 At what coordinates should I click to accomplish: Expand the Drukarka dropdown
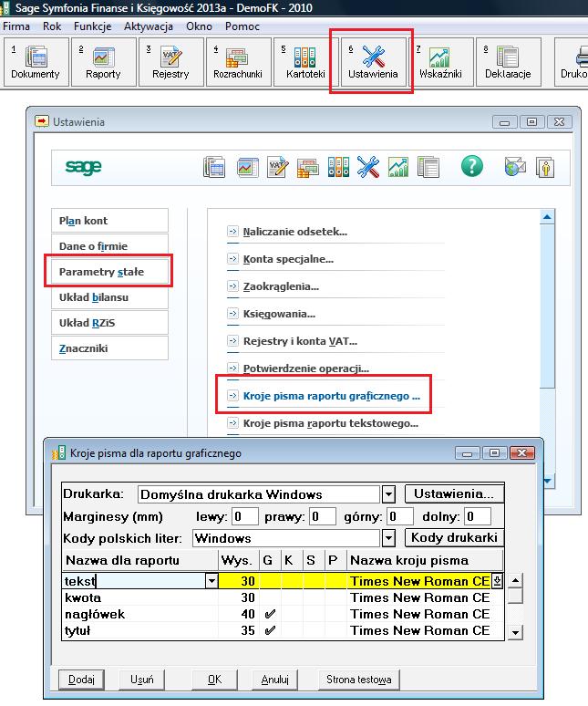point(388,494)
